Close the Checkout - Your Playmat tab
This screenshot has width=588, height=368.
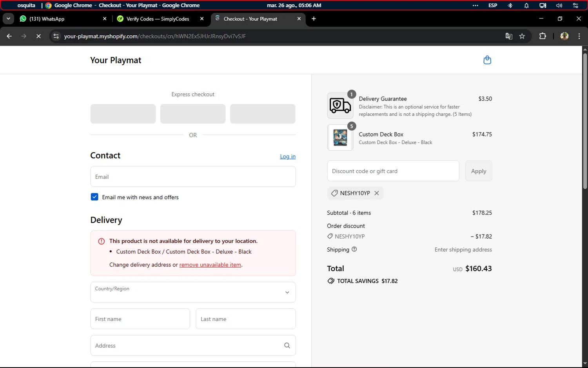pos(299,18)
